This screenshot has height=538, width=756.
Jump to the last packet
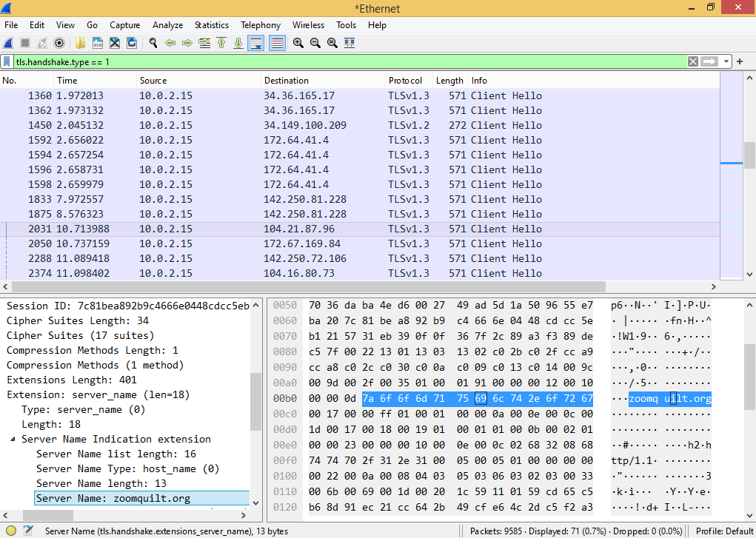click(x=238, y=43)
